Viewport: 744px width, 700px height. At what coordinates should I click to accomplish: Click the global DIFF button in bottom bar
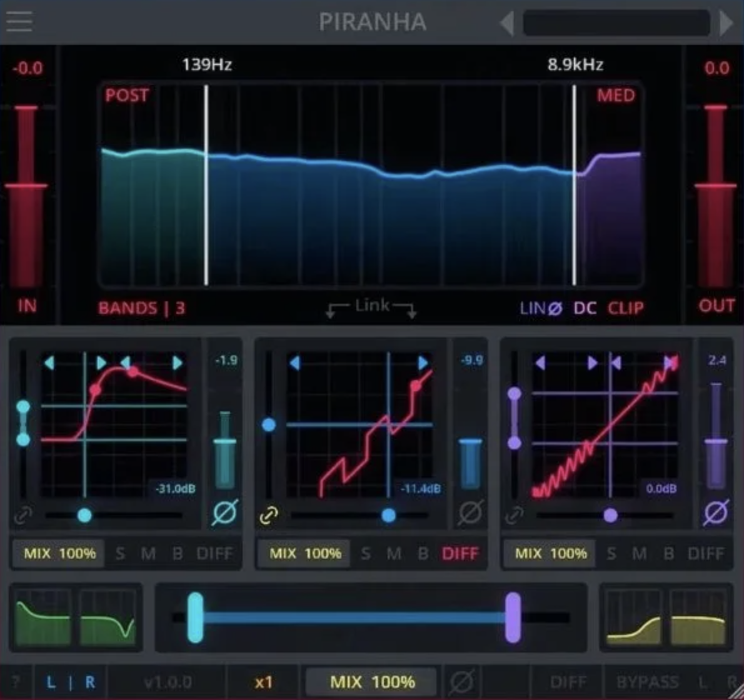click(568, 682)
